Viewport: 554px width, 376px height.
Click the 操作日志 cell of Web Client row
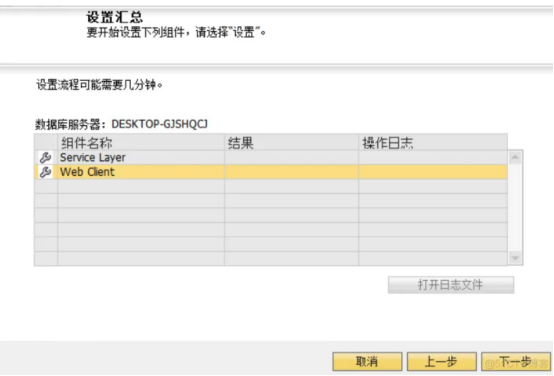pyautogui.click(x=433, y=172)
